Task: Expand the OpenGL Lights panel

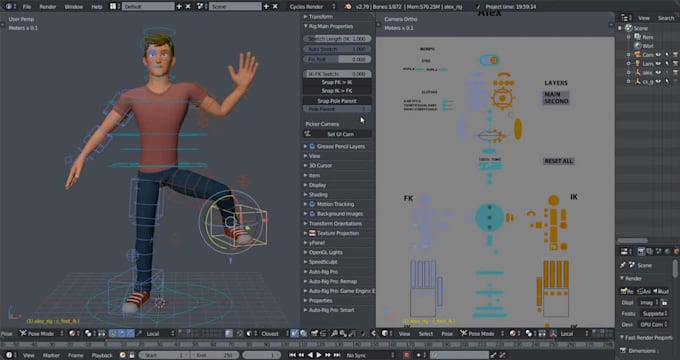Action: click(x=325, y=252)
